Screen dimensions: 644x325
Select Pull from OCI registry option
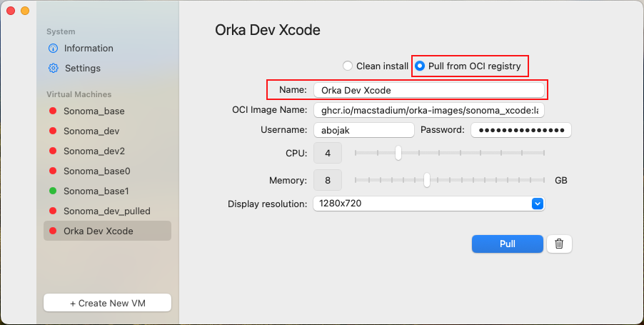pyautogui.click(x=420, y=66)
